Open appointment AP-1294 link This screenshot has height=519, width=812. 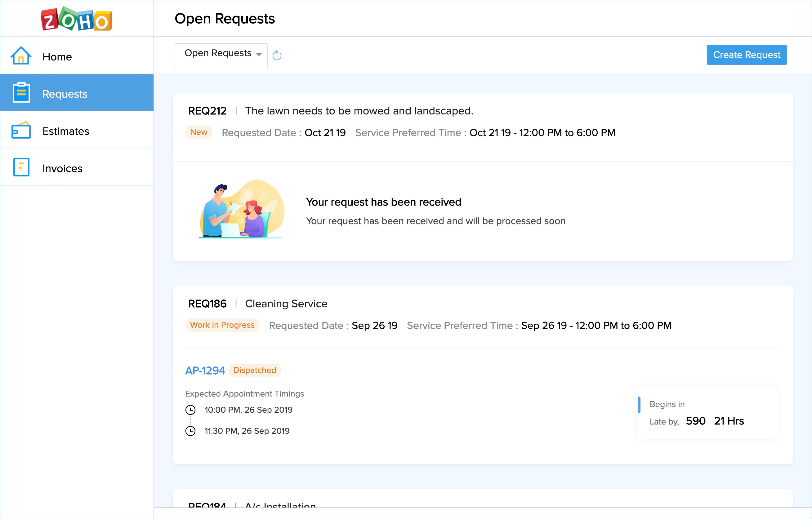pos(205,370)
